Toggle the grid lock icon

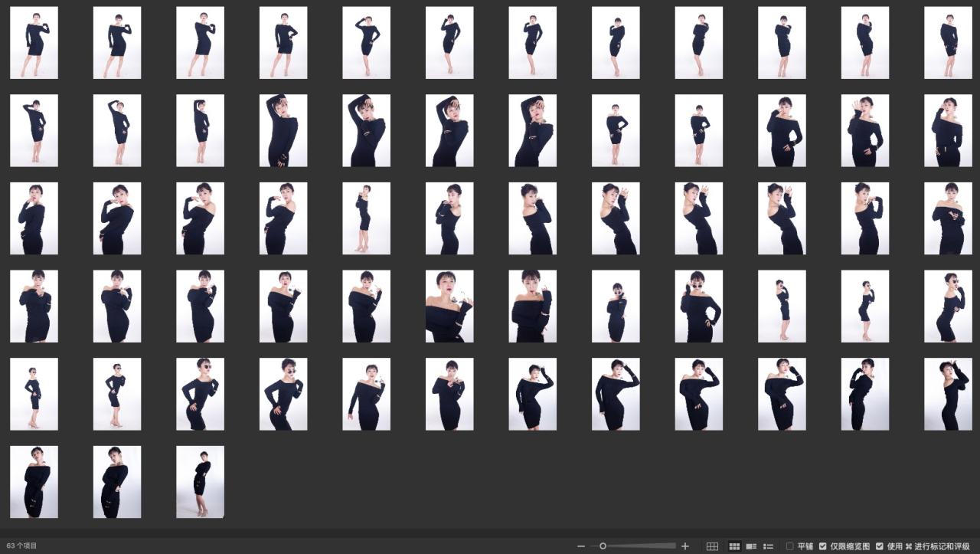coord(712,546)
